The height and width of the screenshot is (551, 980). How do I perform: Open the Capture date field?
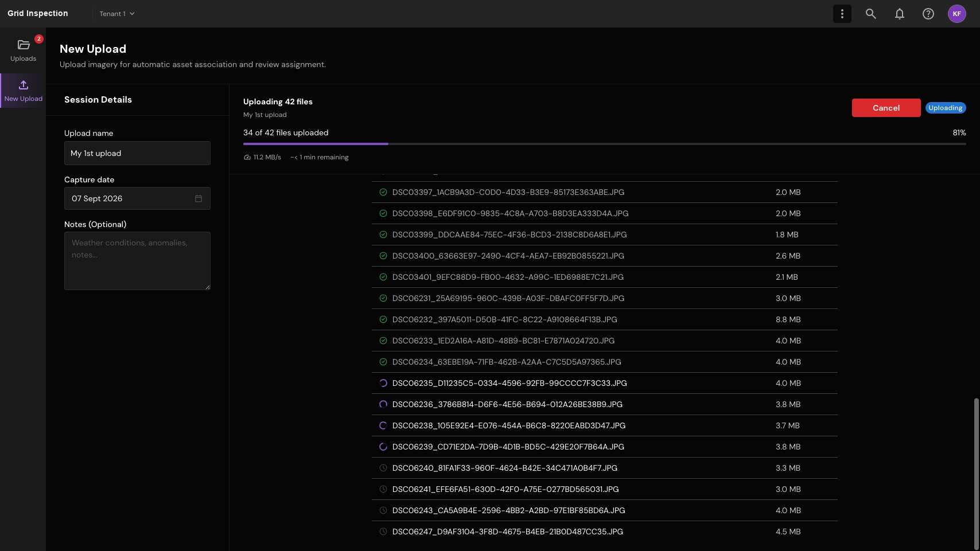click(x=137, y=198)
